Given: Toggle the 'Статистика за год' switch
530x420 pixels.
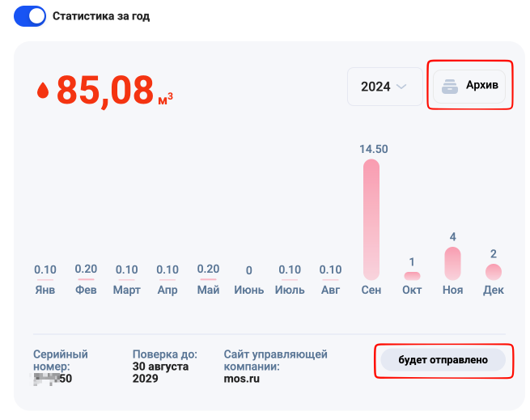Looking at the screenshot, I should pyautogui.click(x=30, y=16).
